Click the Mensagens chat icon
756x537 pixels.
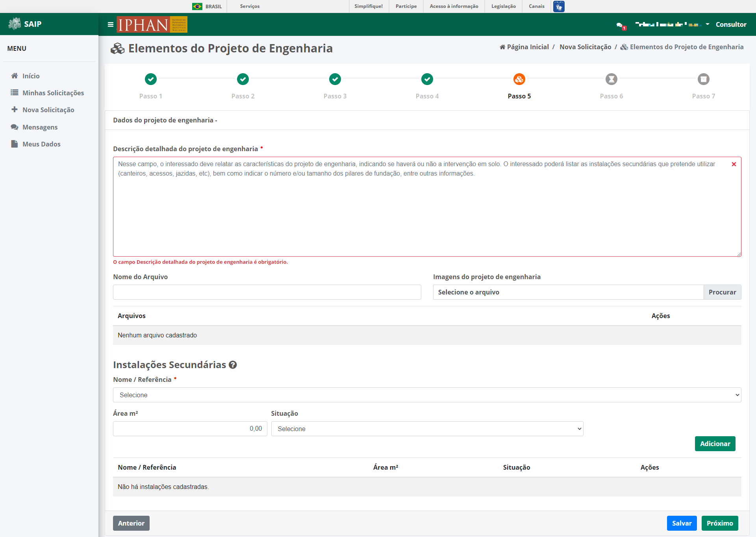pyautogui.click(x=15, y=127)
